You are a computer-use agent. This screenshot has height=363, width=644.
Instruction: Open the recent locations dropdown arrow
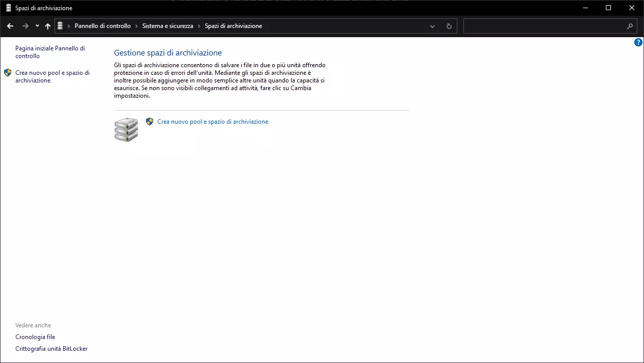(x=37, y=26)
